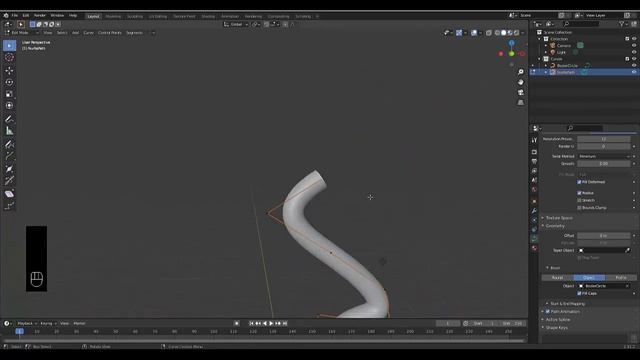The width and height of the screenshot is (640, 360).
Task: Switch to the Modeling workspace tab
Action: [x=113, y=16]
